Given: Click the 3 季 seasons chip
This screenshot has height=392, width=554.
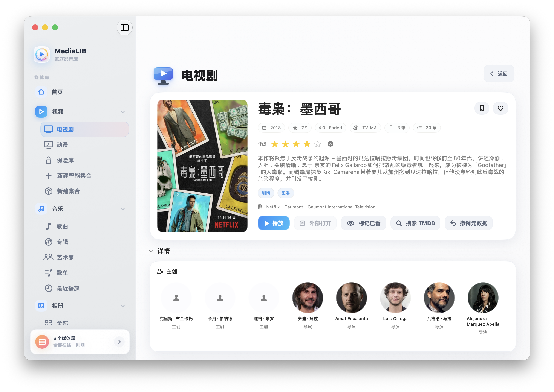Looking at the screenshot, I should (x=397, y=128).
